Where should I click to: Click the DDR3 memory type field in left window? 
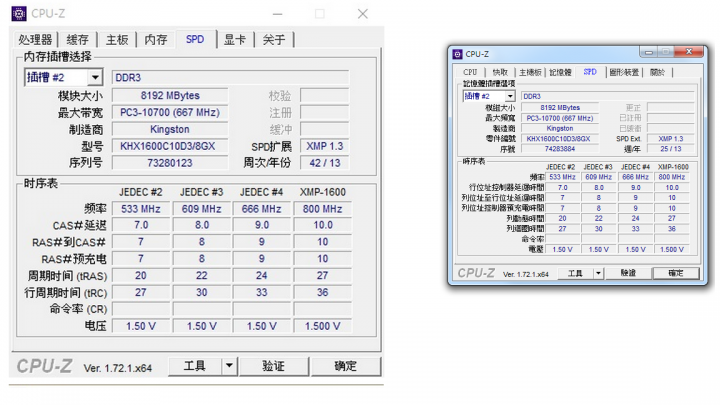pyautogui.click(x=230, y=78)
